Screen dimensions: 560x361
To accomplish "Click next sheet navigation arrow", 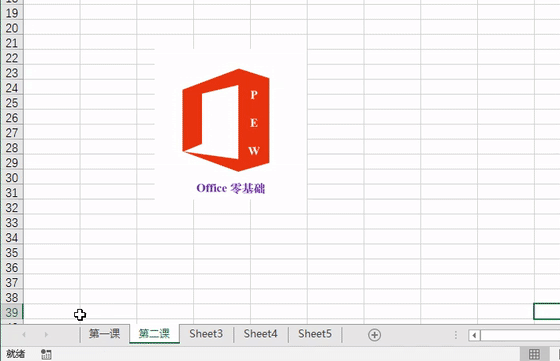I will [46, 335].
